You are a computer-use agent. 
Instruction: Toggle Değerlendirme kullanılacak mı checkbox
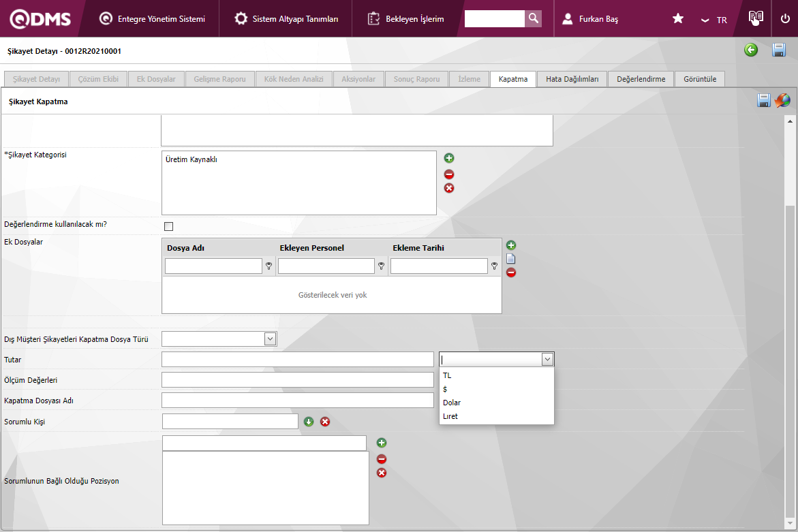point(169,226)
